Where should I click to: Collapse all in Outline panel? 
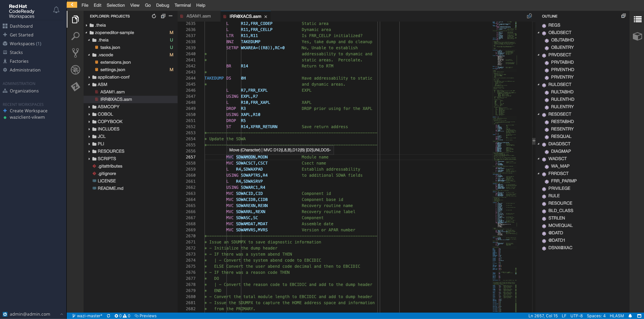[x=623, y=16]
